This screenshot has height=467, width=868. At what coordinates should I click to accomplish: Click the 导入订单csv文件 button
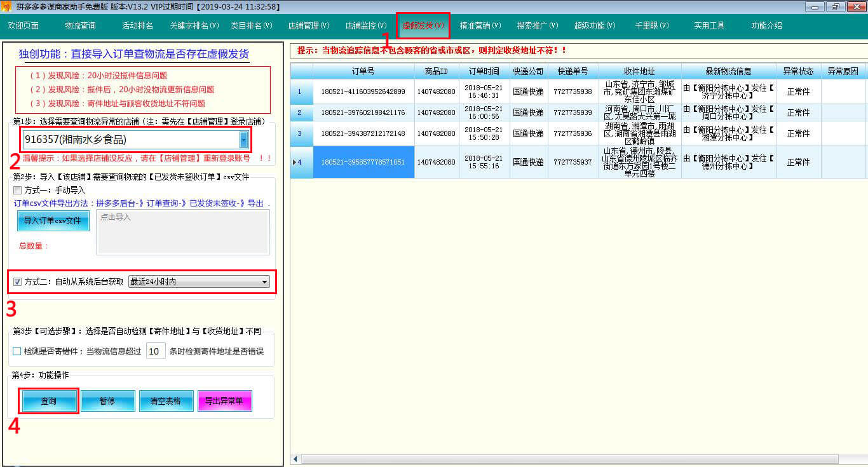tap(53, 220)
